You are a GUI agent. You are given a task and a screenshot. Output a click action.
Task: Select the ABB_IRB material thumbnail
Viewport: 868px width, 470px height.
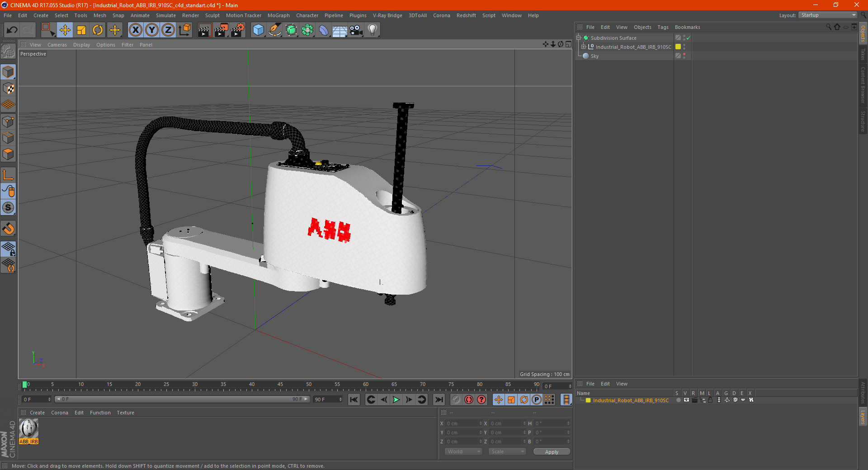[28, 428]
